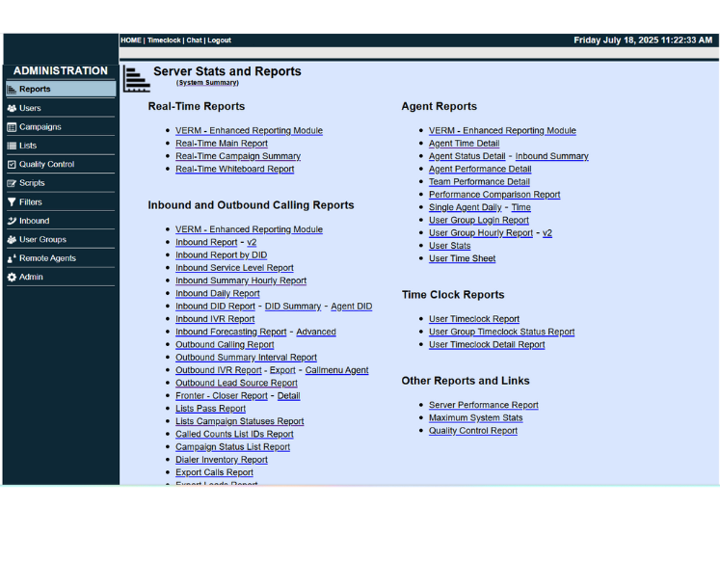This screenshot has width=720, height=588.
Task: Open Timeclock from the top bar
Action: pyautogui.click(x=163, y=40)
